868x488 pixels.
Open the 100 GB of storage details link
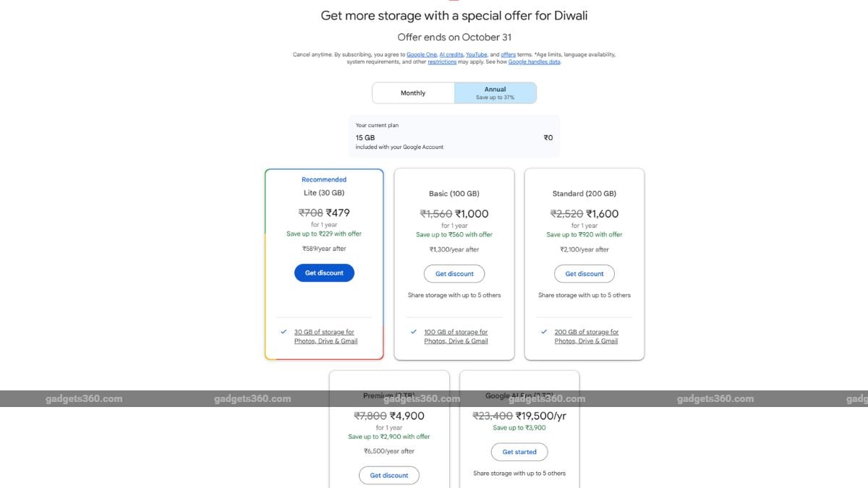coord(456,337)
